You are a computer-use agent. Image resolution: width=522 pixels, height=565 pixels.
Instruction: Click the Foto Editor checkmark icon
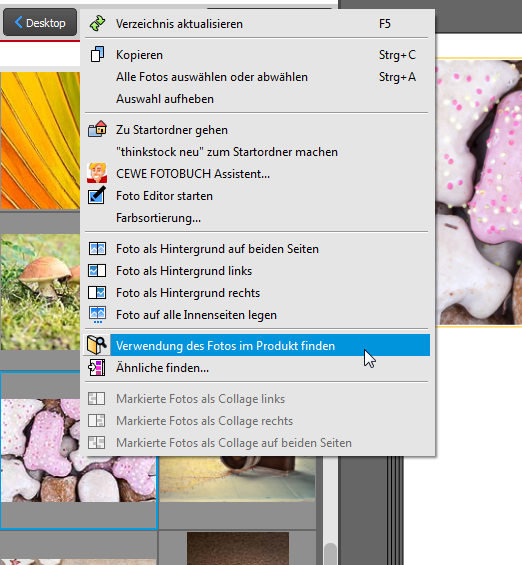(x=97, y=196)
